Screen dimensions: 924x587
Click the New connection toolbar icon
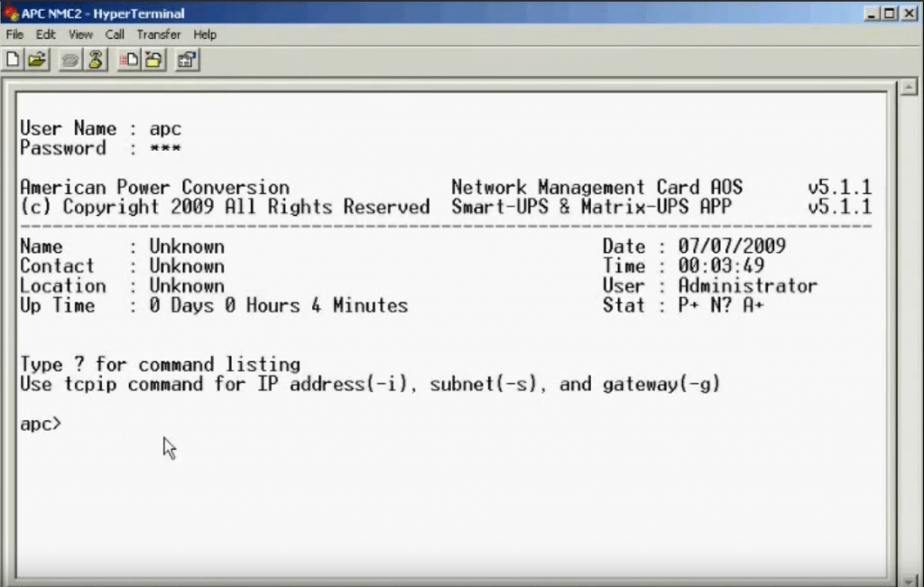13,60
